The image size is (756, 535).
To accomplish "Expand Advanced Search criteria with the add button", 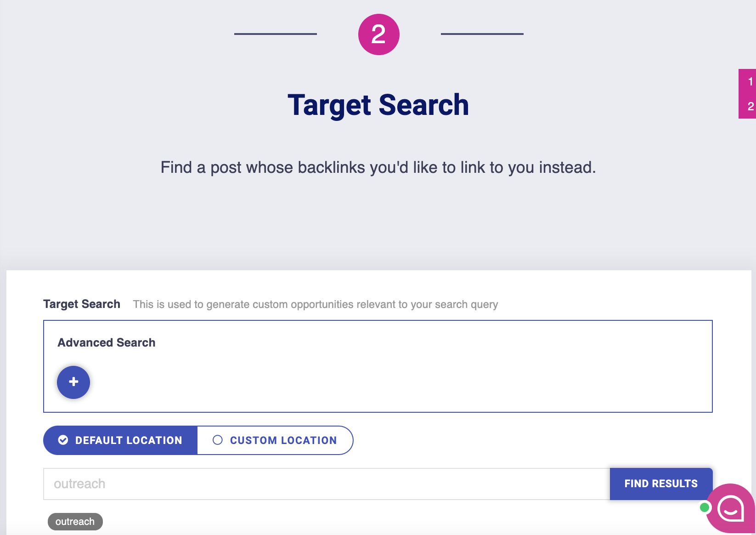I will [73, 382].
